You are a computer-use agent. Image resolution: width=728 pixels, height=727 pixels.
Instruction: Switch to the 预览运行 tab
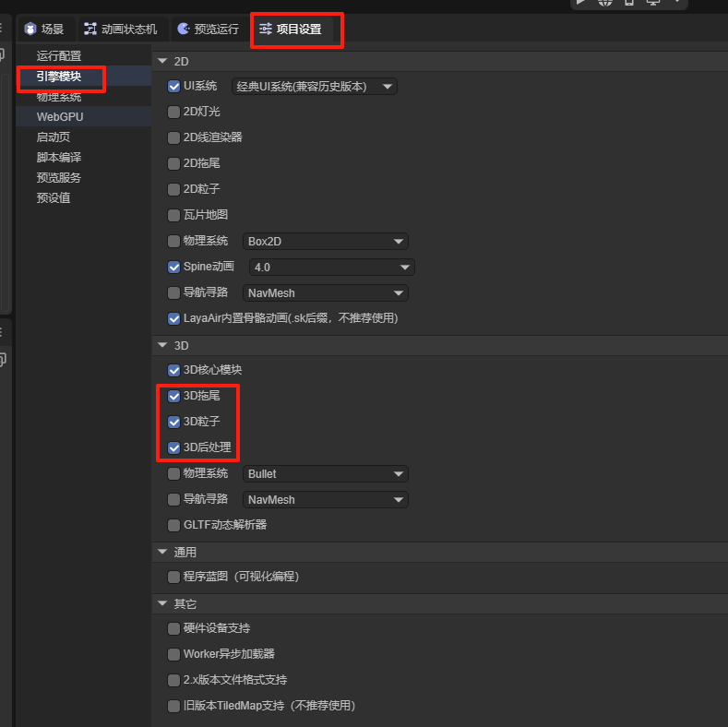tap(209, 30)
